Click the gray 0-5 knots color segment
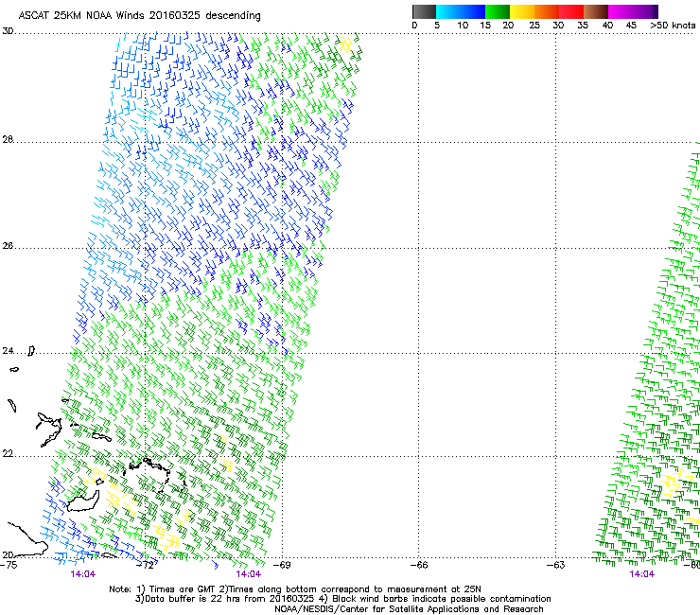This screenshot has width=700, height=615. click(x=424, y=11)
